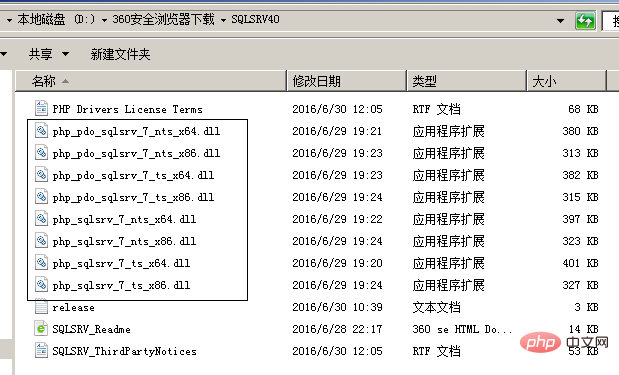
Task: Go to 360安全浏览器下载 breadcrumb
Action: pyautogui.click(x=163, y=19)
